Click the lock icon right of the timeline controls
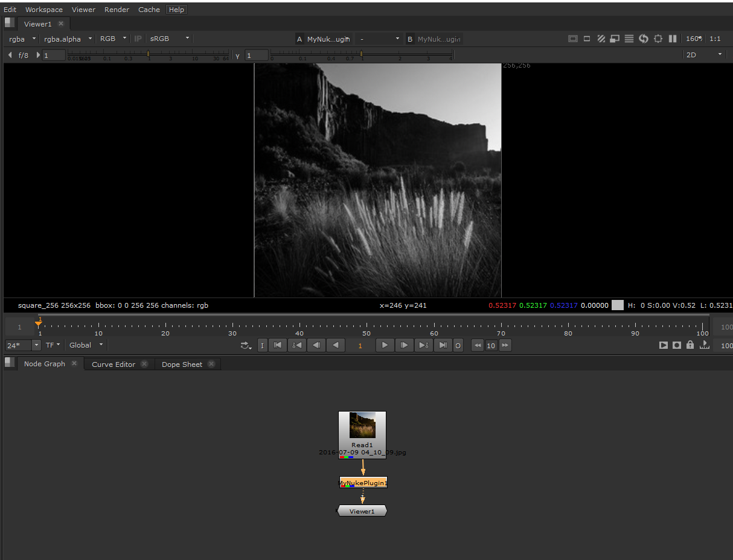This screenshot has height=560, width=733. (x=690, y=345)
